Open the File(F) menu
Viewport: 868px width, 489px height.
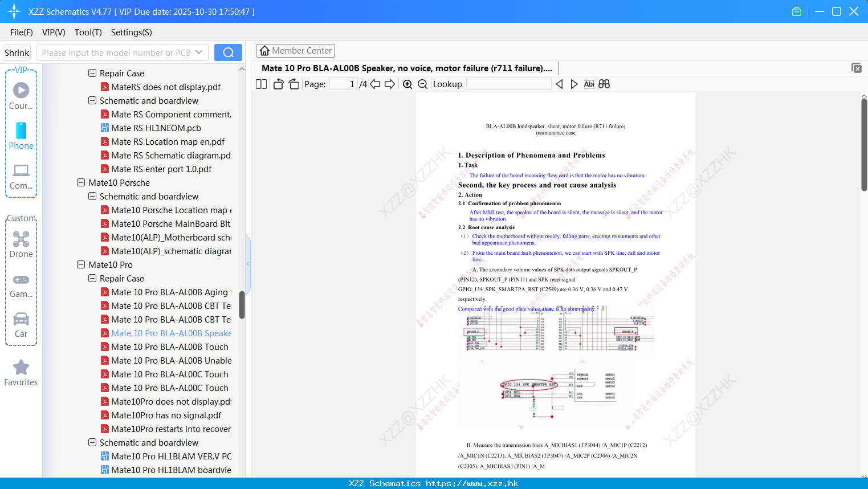pos(22,32)
